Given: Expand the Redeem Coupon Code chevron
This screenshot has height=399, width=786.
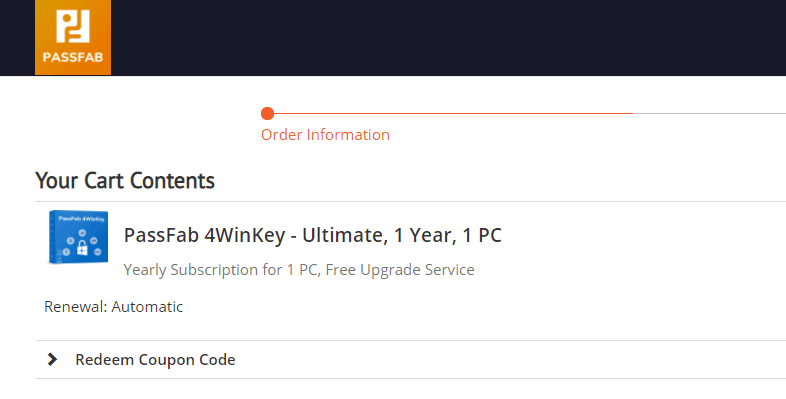Looking at the screenshot, I should click(52, 359).
